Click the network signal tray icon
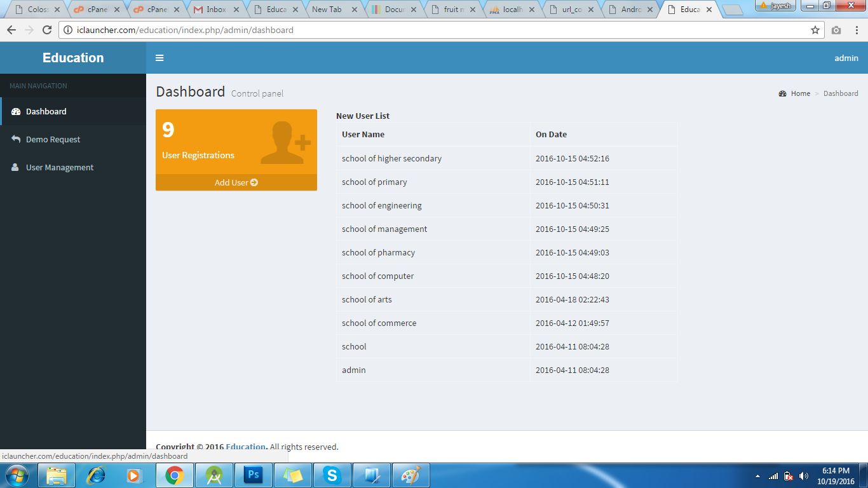The height and width of the screenshot is (488, 868). pos(773,476)
